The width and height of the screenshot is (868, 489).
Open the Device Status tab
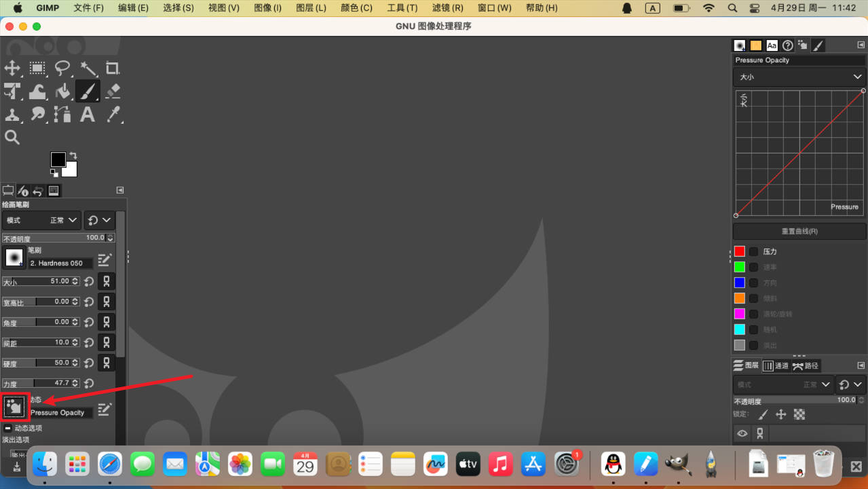(23, 191)
